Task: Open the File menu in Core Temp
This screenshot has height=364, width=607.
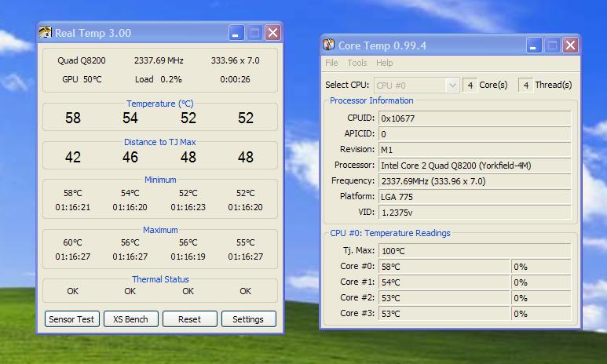Action: (x=331, y=63)
